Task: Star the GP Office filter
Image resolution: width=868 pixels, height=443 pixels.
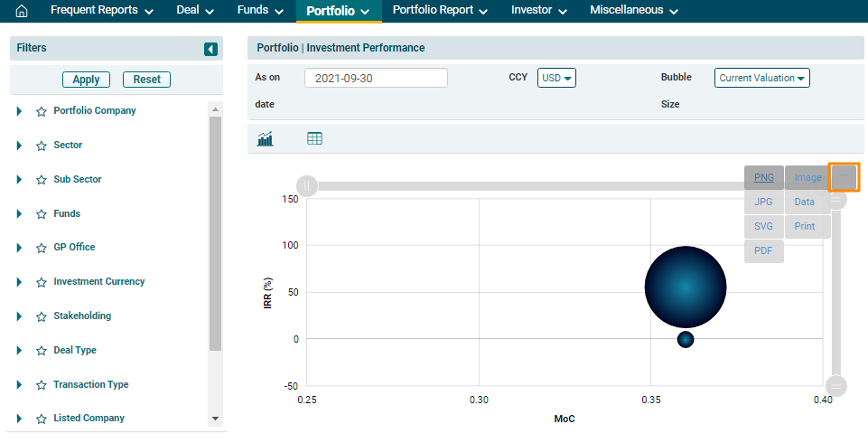Action: 41,248
